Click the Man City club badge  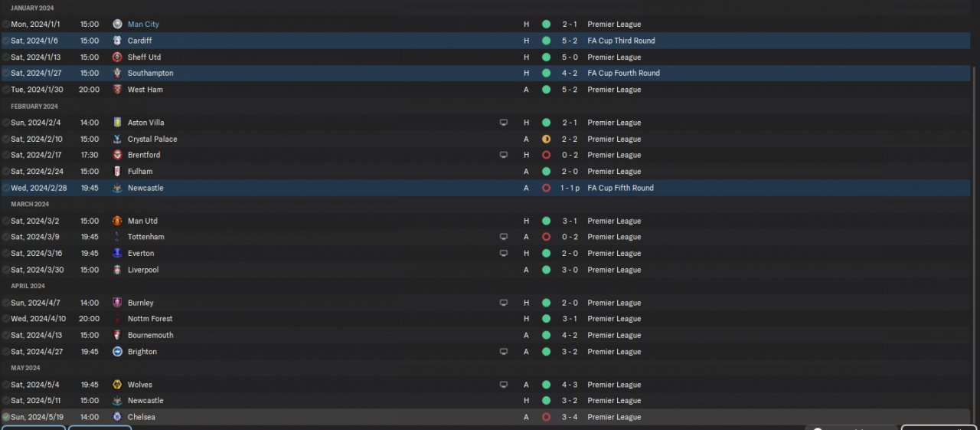117,25
